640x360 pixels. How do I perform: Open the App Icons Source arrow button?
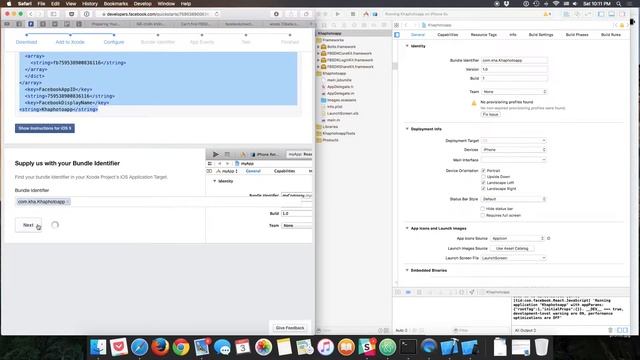point(549,238)
